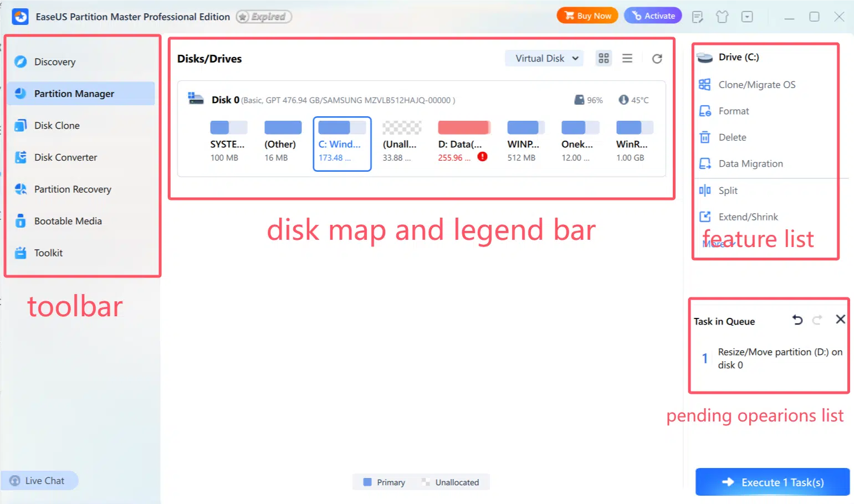Click the Buy Now button
This screenshot has height=504, width=854.
pos(587,16)
